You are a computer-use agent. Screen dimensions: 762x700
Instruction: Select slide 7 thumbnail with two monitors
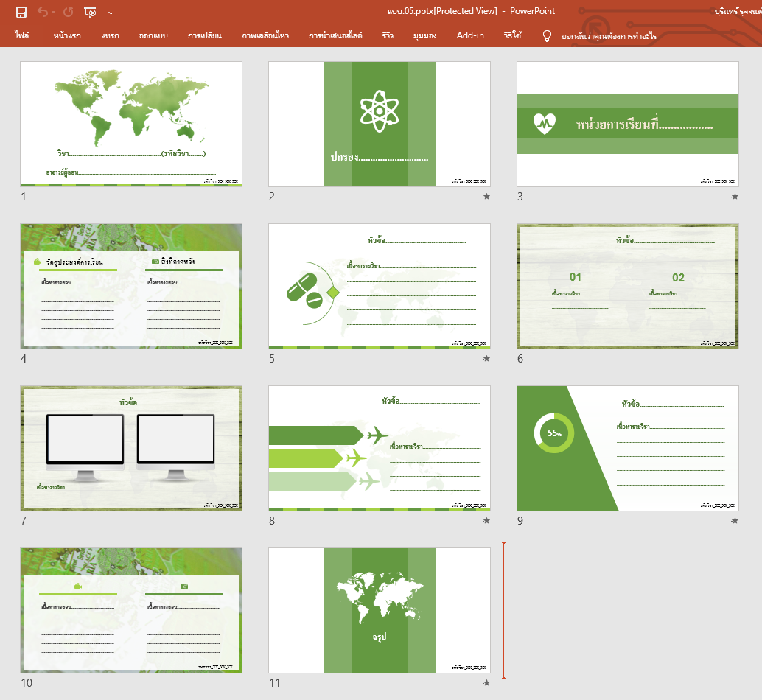coord(131,448)
